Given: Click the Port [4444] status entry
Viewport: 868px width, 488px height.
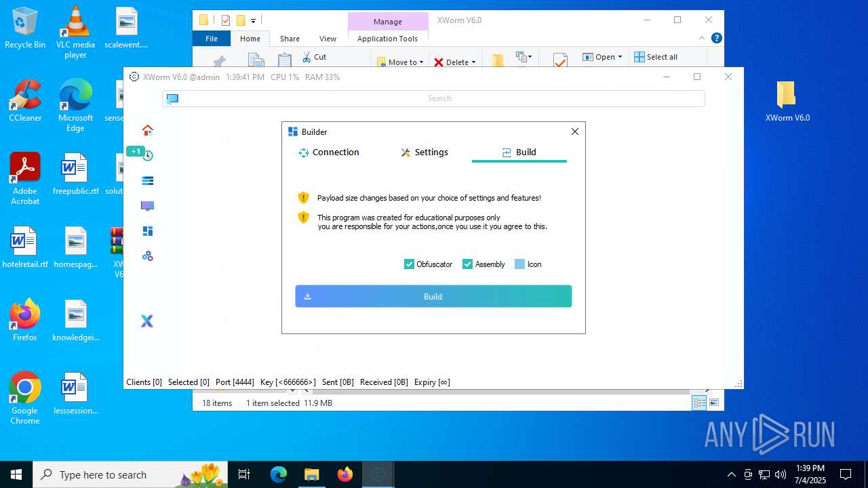Looking at the screenshot, I should [x=235, y=382].
